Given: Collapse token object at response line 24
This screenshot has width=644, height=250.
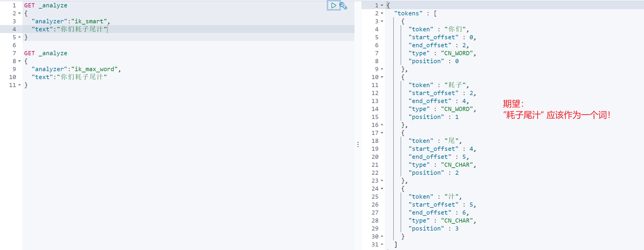Looking at the screenshot, I should coord(382,189).
